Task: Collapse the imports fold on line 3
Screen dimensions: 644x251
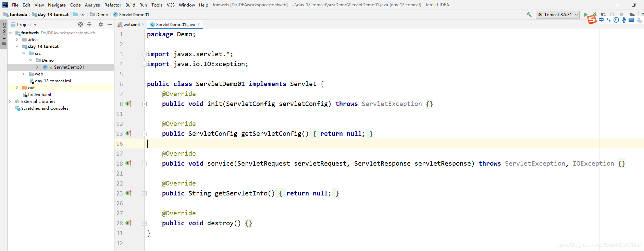Action: 145,54
